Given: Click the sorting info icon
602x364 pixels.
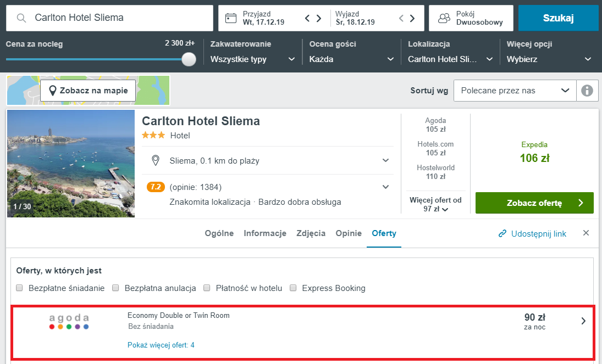Looking at the screenshot, I should pos(587,91).
